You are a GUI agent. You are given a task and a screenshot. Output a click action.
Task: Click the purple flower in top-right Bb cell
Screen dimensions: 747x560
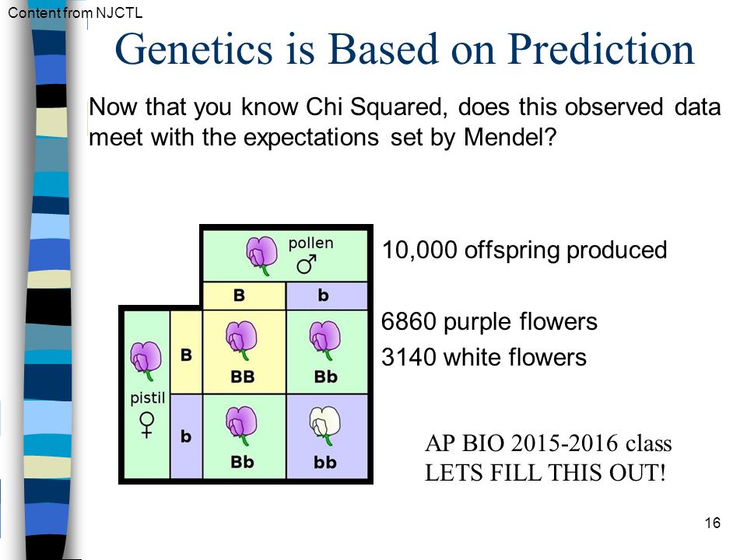point(325,341)
